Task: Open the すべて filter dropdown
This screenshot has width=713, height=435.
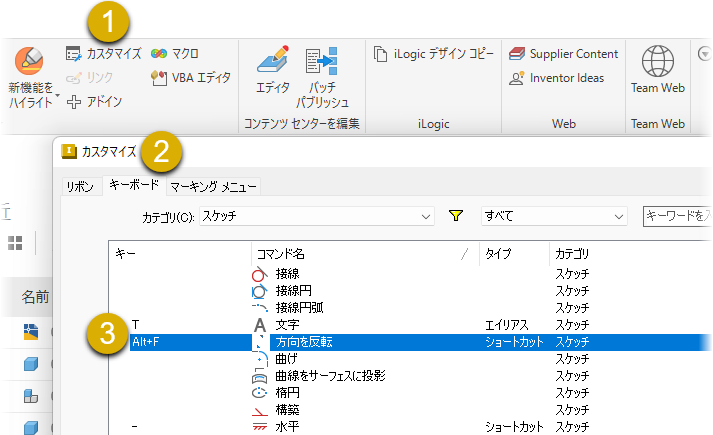Action: coord(554,216)
